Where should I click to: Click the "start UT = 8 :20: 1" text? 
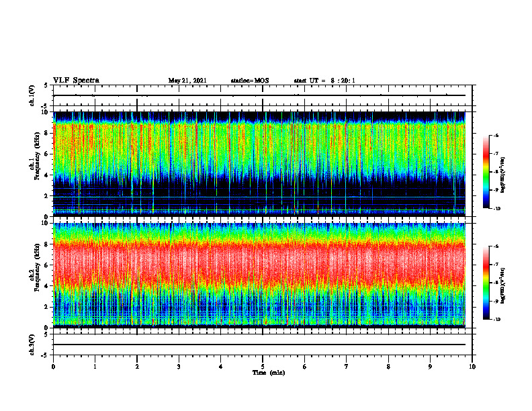tap(324, 81)
